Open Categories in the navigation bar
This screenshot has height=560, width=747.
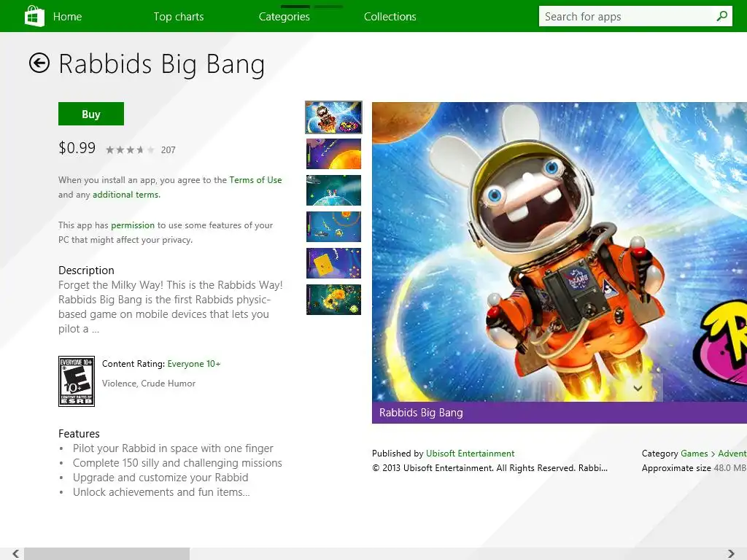click(285, 17)
